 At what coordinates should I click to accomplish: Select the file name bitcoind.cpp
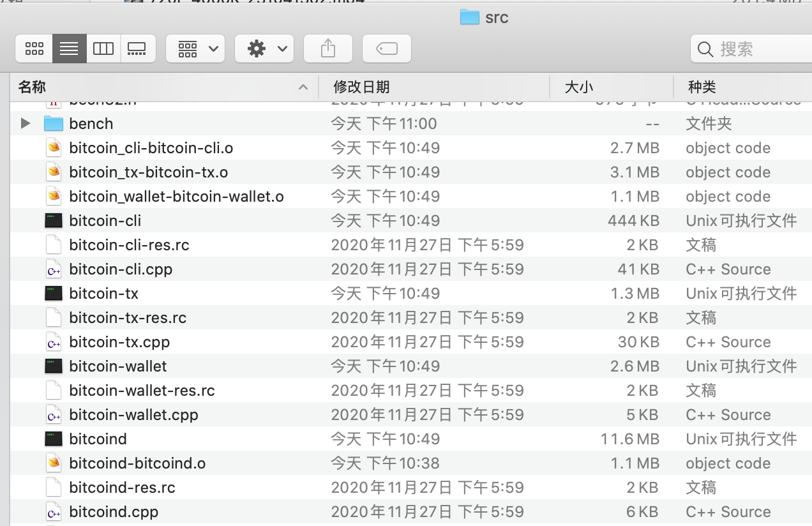114,512
